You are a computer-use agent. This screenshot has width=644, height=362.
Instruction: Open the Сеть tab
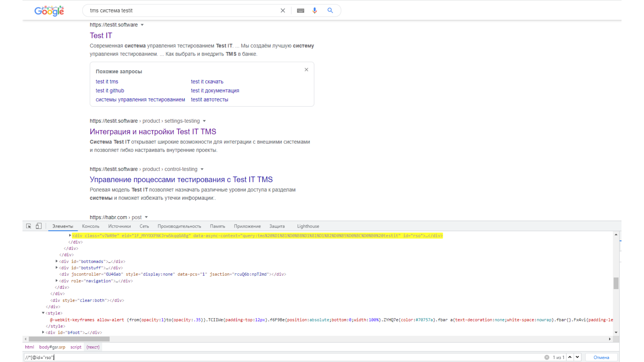pos(144,226)
